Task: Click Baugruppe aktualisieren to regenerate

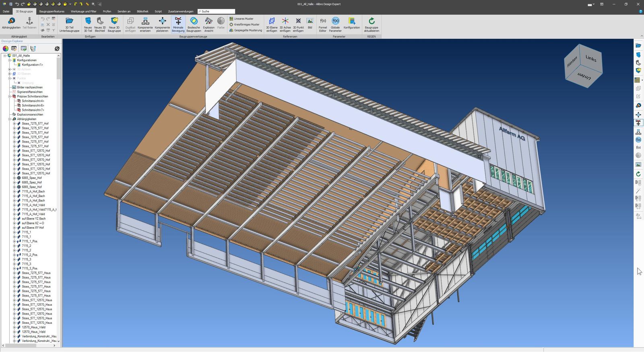Action: coord(372,24)
